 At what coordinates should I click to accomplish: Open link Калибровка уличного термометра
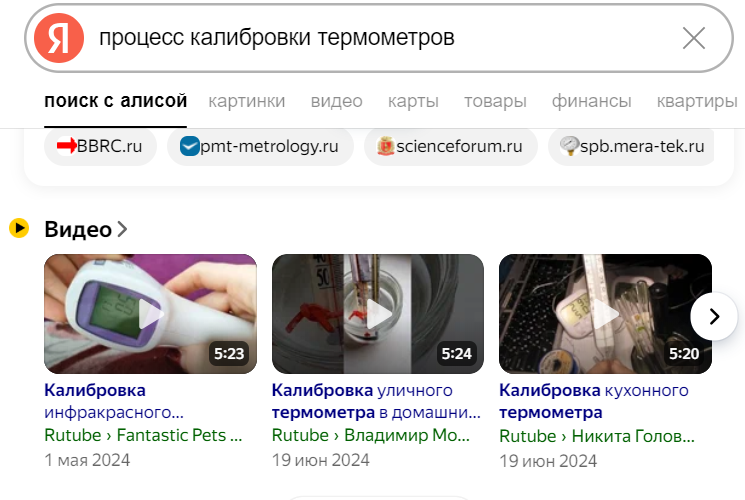376,401
